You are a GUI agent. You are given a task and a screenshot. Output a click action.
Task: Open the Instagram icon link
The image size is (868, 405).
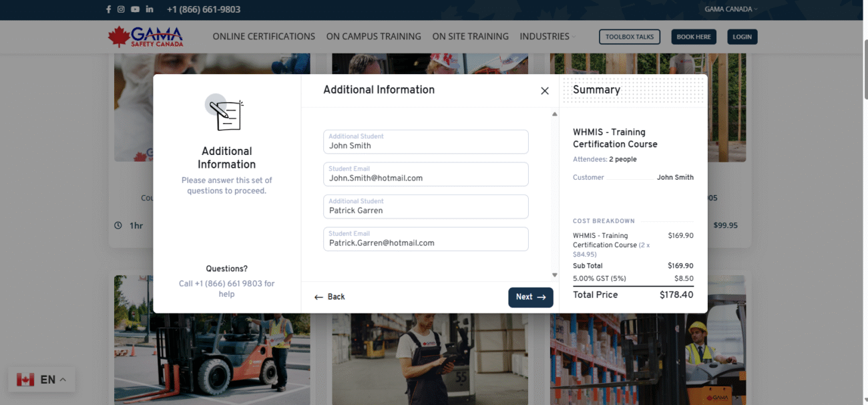tap(121, 9)
